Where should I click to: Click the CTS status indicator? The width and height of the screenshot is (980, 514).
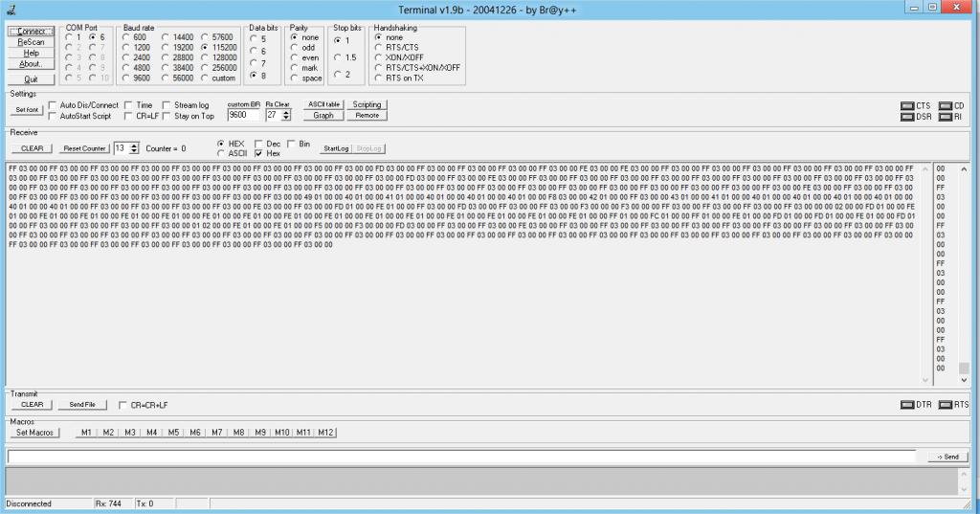907,105
